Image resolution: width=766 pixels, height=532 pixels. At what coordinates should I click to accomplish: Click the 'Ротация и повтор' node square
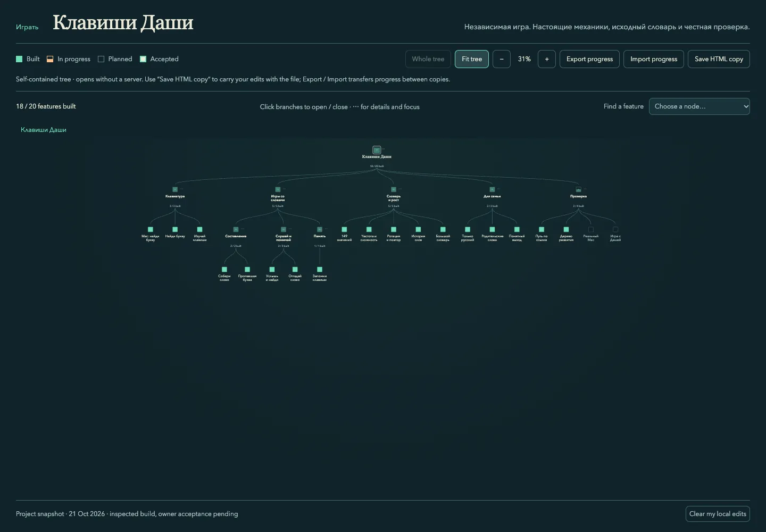point(394,229)
